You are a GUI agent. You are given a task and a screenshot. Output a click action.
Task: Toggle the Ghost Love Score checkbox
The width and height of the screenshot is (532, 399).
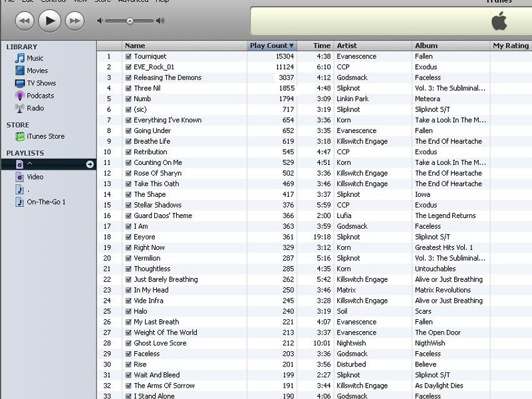point(128,343)
